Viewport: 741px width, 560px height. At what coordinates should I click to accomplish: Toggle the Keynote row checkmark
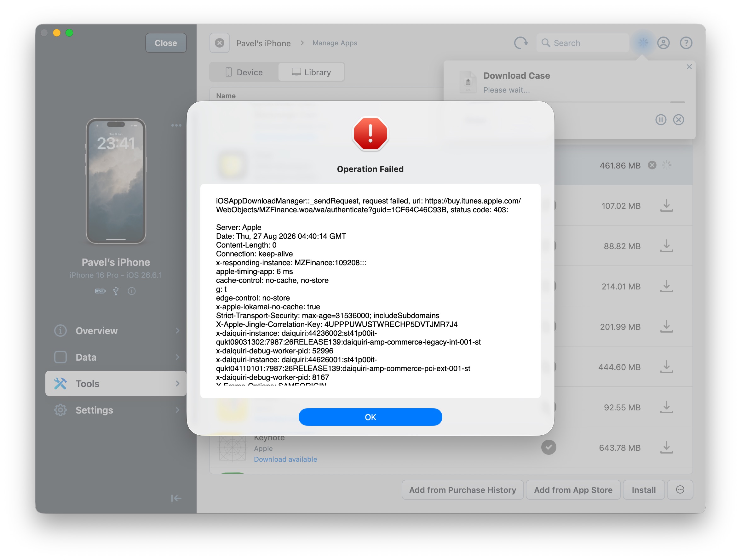pos(549,448)
